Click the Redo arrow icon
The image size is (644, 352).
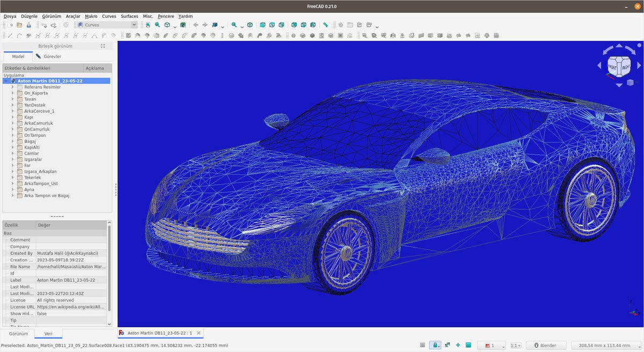(x=54, y=25)
